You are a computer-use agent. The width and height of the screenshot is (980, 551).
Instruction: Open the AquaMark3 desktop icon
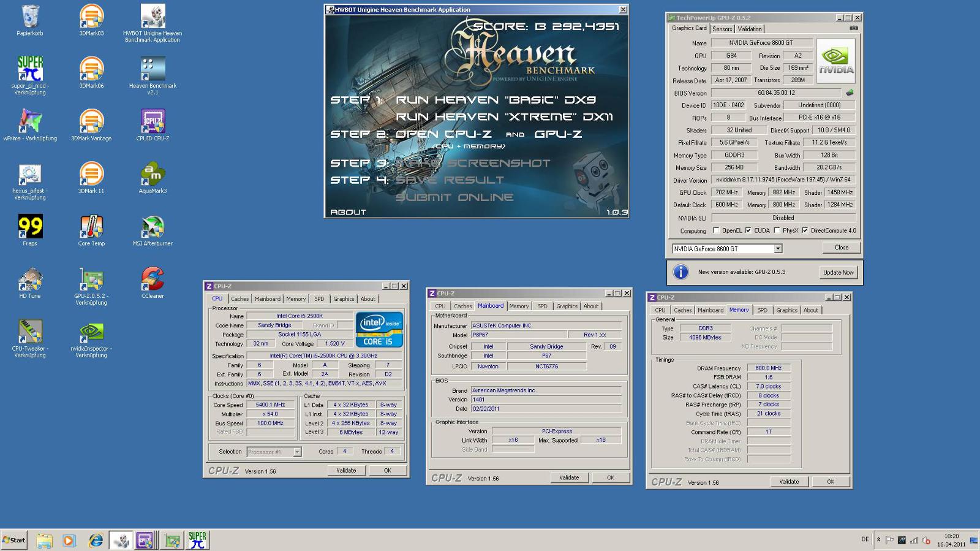(153, 174)
